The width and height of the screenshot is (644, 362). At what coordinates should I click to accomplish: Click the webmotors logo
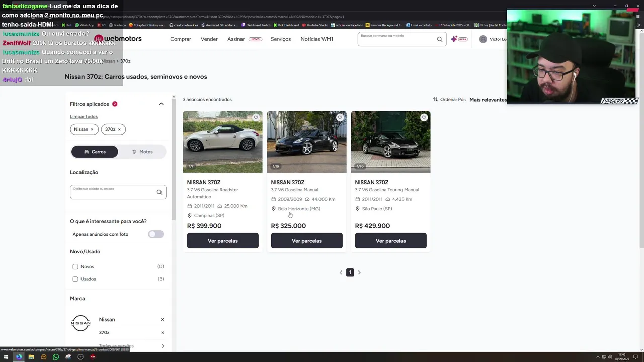click(x=118, y=39)
